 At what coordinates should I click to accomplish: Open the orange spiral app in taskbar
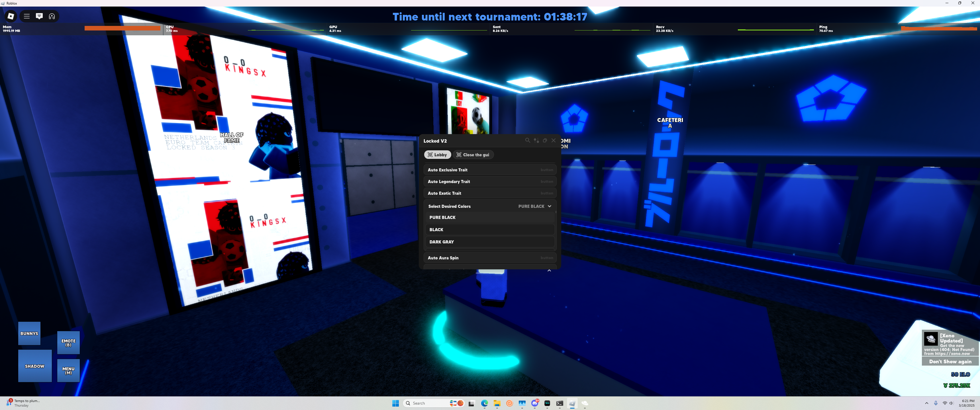(x=509, y=403)
